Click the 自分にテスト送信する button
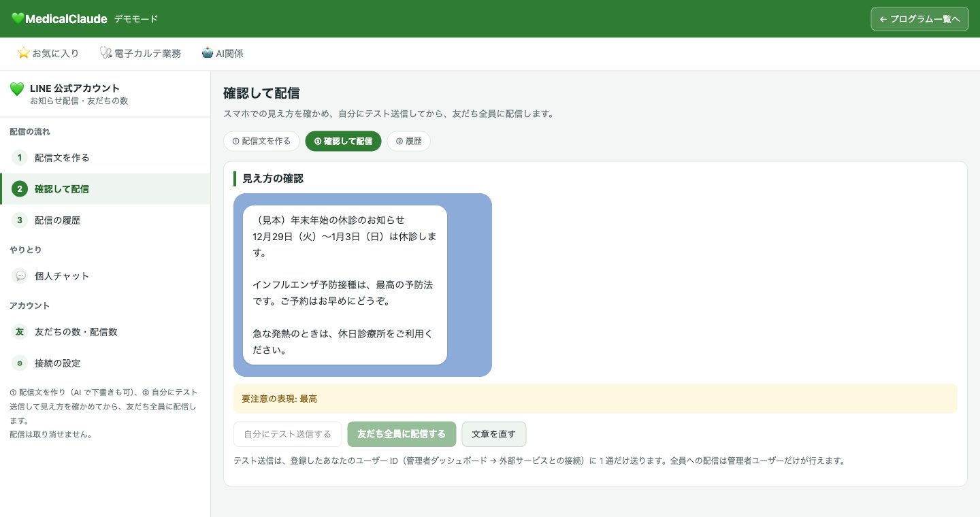Image resolution: width=980 pixels, height=517 pixels. click(288, 434)
